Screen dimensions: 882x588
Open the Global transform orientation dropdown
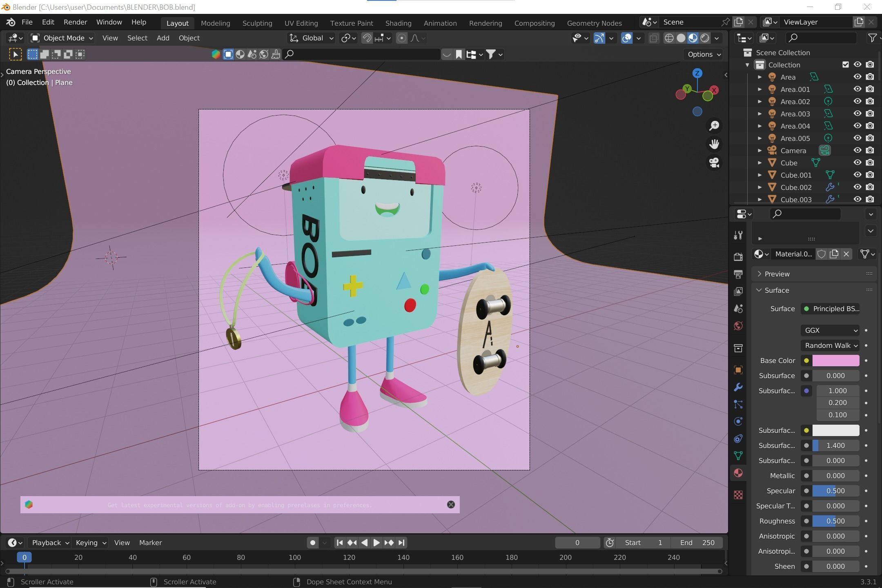pos(311,38)
